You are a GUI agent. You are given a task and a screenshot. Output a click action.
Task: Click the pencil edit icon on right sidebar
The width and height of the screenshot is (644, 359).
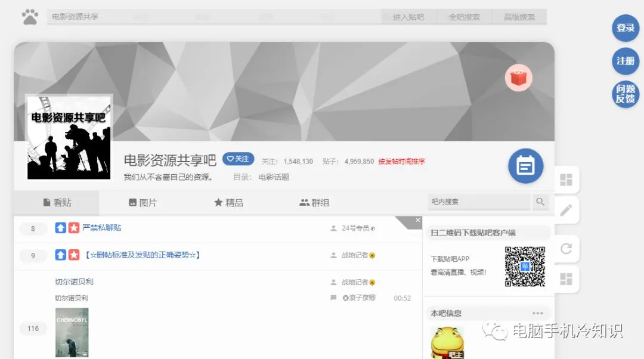pos(566,211)
